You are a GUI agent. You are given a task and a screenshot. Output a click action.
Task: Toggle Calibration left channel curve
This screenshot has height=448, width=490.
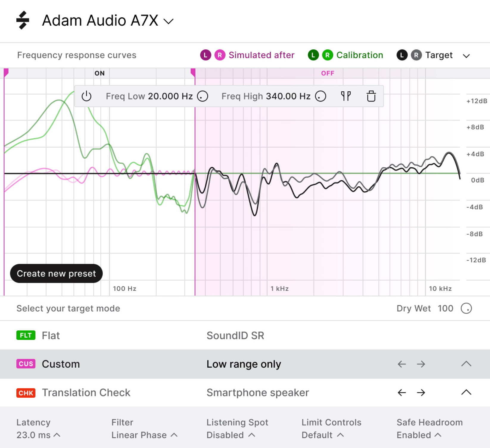[x=313, y=55]
